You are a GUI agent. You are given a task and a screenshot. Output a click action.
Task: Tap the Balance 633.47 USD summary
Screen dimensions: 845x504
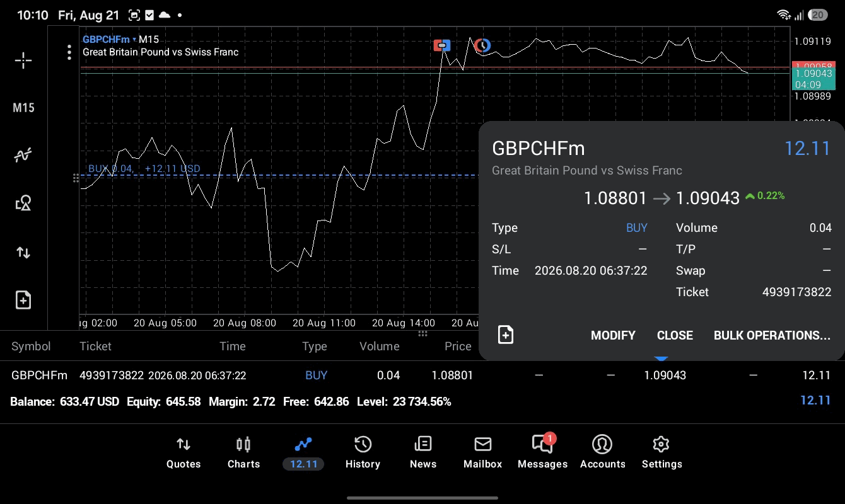click(x=64, y=401)
